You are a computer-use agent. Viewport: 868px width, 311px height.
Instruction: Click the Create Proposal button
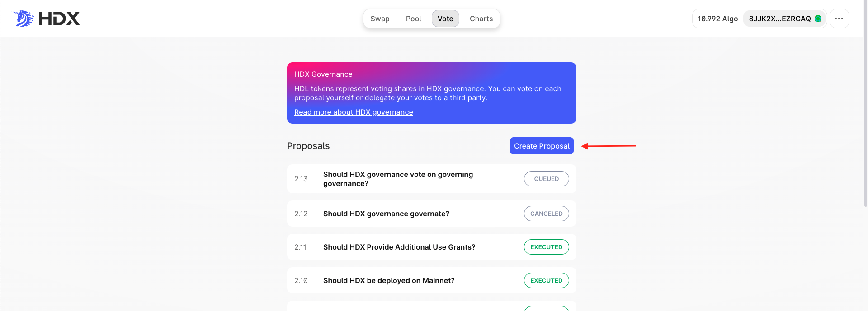[x=542, y=146]
